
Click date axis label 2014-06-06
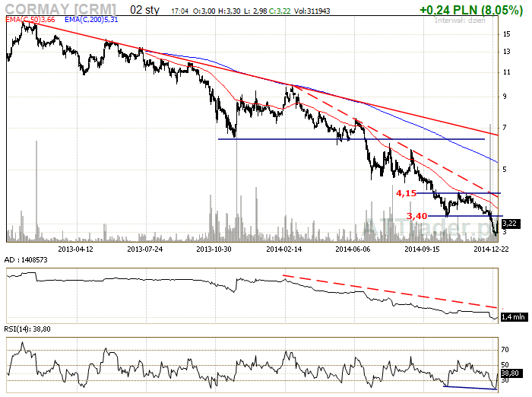pos(353,249)
